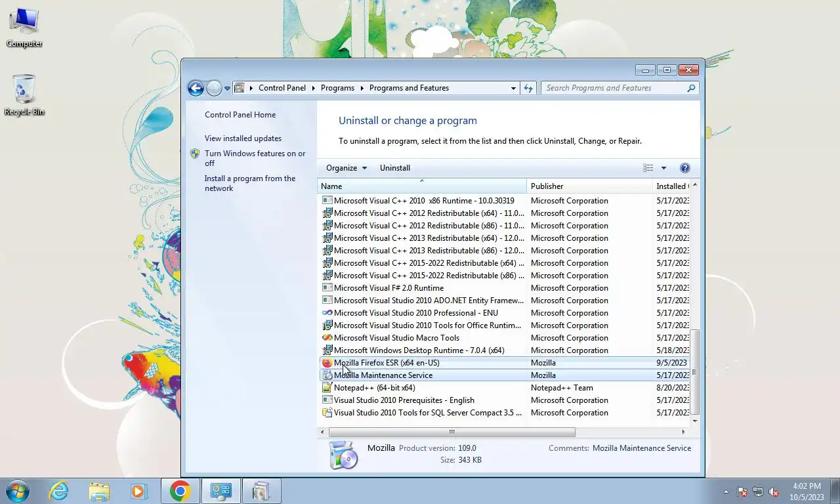Image resolution: width=840 pixels, height=504 pixels.
Task: Go back with the blue Back arrow
Action: [x=196, y=88]
